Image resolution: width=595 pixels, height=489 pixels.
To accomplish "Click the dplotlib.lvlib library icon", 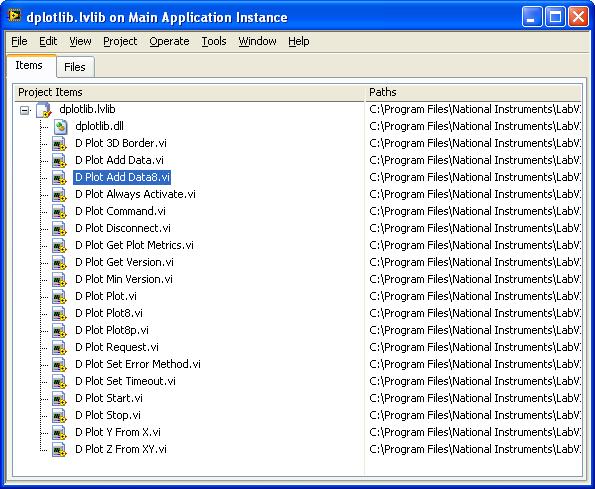I will [x=44, y=110].
